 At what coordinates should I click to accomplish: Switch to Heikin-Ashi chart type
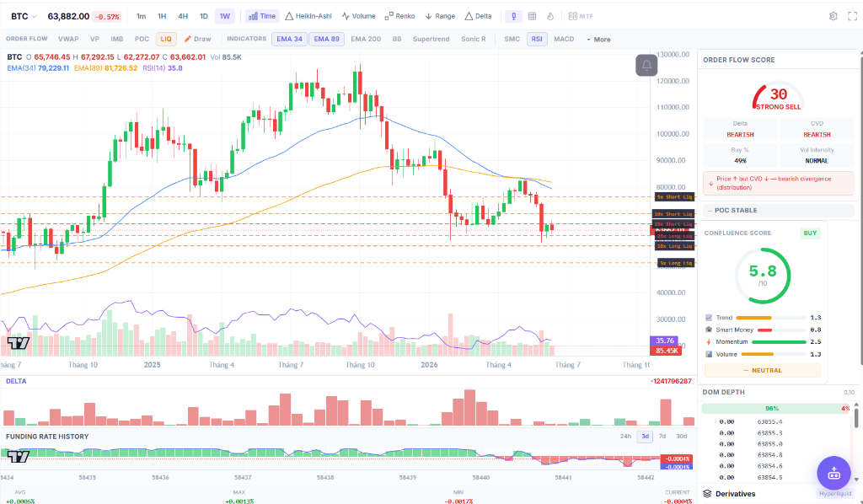pyautogui.click(x=308, y=17)
